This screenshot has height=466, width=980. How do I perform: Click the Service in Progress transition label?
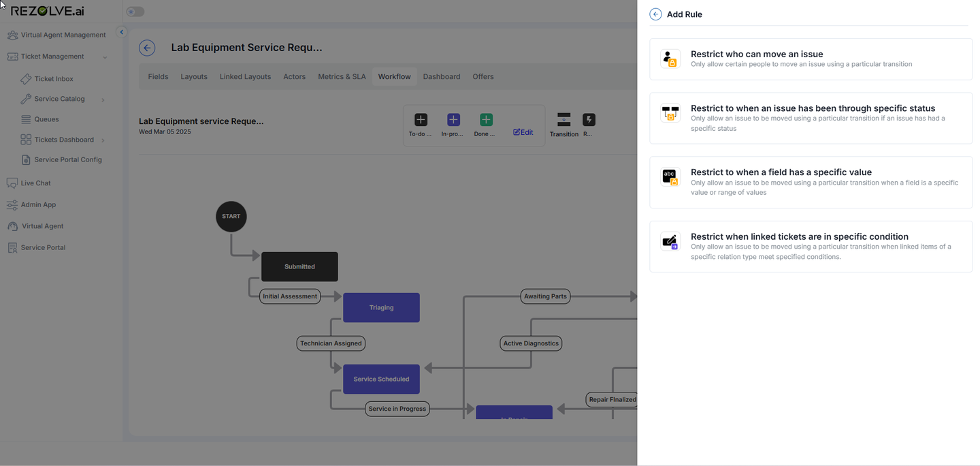tap(397, 409)
